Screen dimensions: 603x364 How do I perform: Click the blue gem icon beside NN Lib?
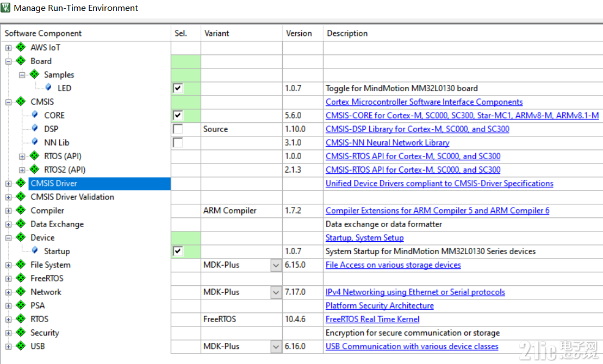(35, 142)
